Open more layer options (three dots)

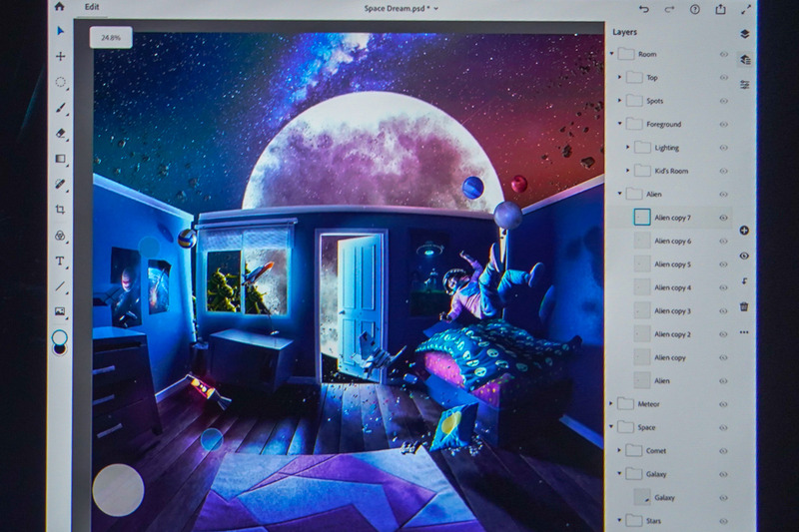744,332
